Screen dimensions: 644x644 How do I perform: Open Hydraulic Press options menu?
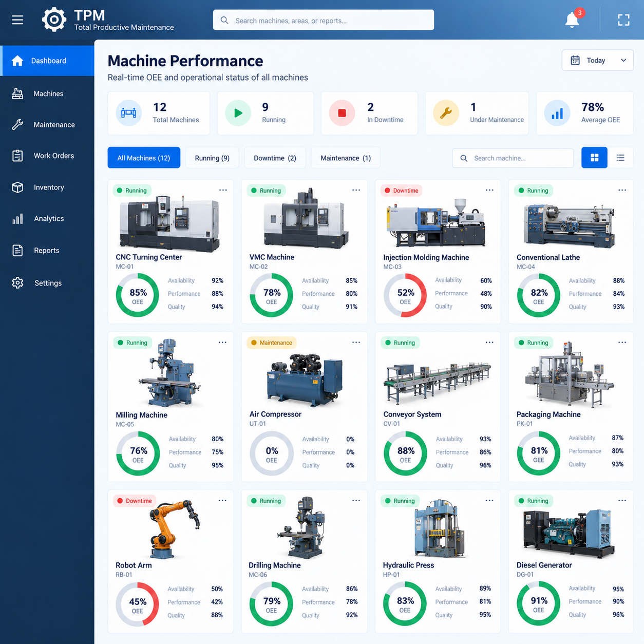point(489,501)
